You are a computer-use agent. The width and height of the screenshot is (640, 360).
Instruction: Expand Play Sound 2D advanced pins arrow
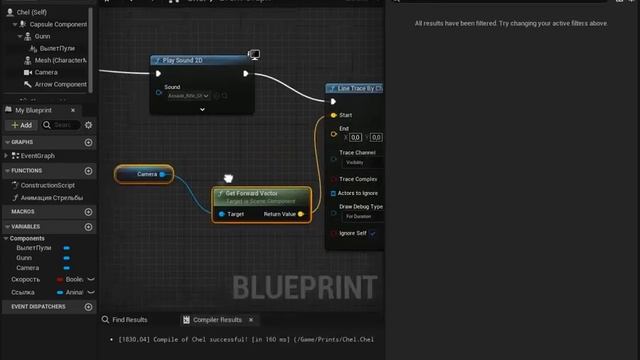coord(202,109)
